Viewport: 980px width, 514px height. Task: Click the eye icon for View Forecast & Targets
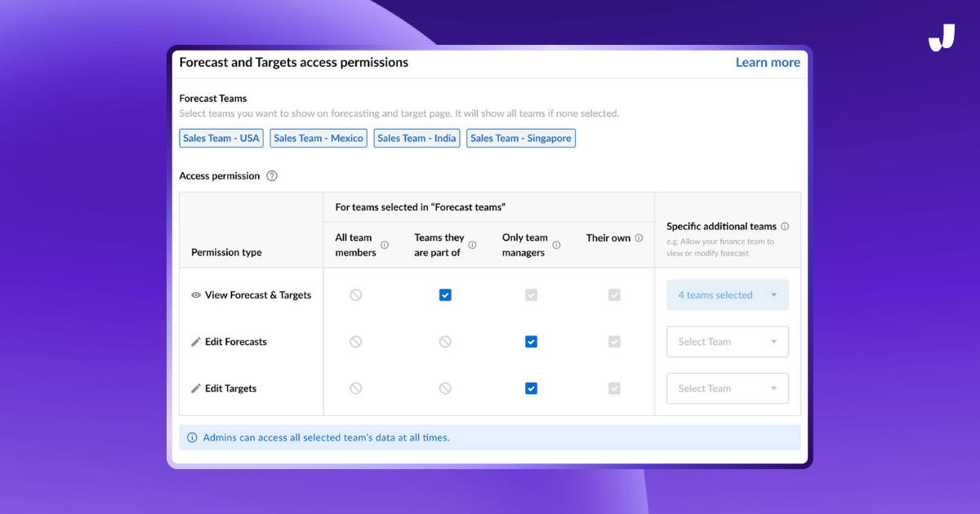(196, 295)
